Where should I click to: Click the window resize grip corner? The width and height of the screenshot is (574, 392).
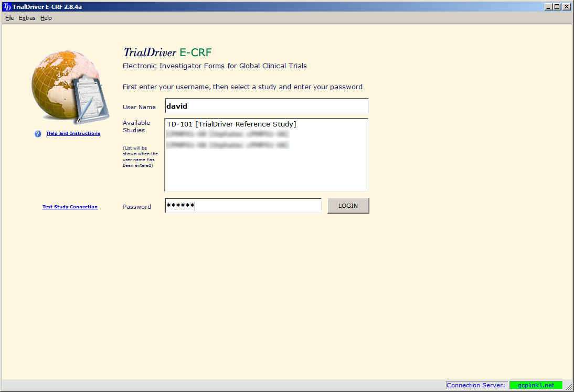[x=569, y=387]
